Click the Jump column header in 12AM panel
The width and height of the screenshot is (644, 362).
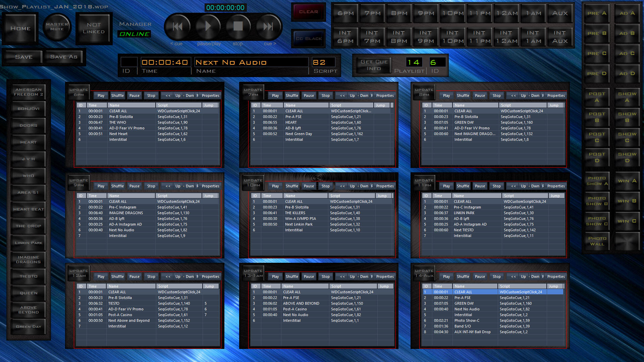click(x=209, y=286)
